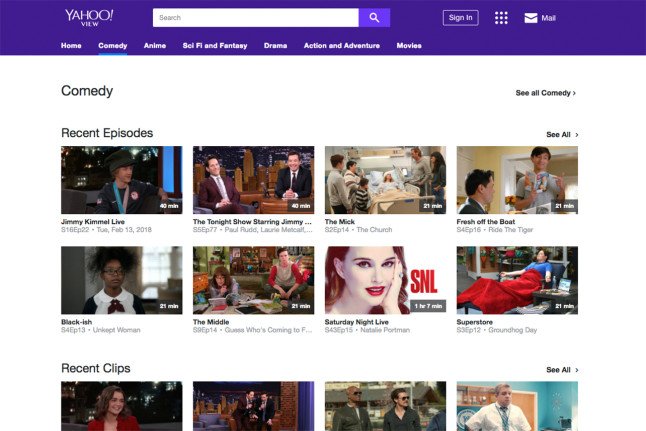This screenshot has width=646, height=431.
Task: Click The Mick title text
Action: 339,222
